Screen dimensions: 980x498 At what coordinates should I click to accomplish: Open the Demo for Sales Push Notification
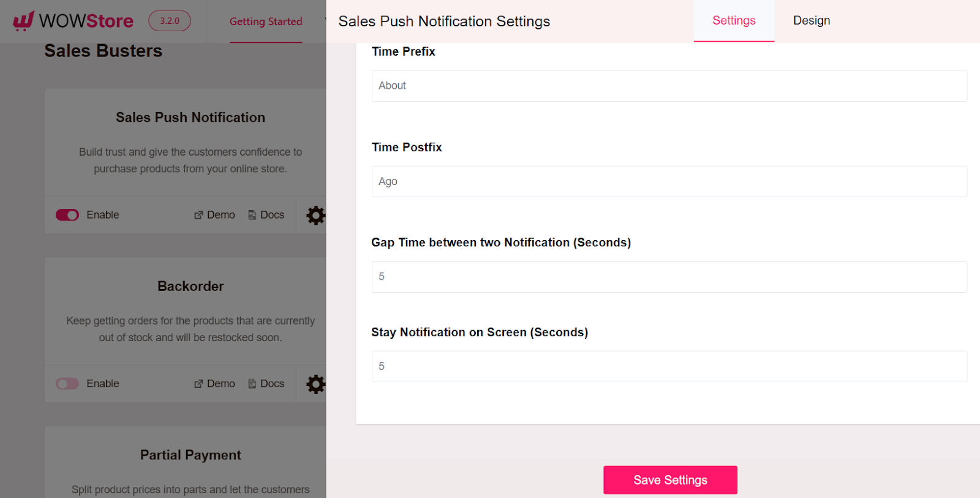coord(219,214)
